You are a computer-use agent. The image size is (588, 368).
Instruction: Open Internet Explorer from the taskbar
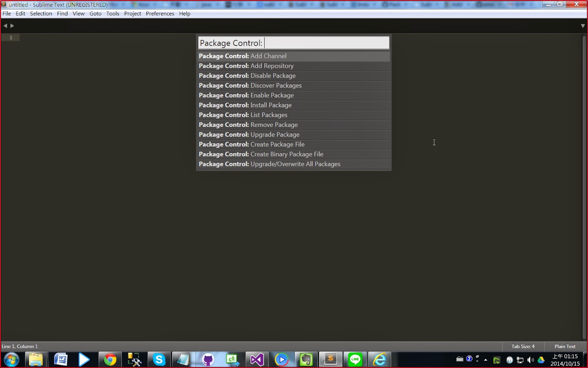pos(380,360)
